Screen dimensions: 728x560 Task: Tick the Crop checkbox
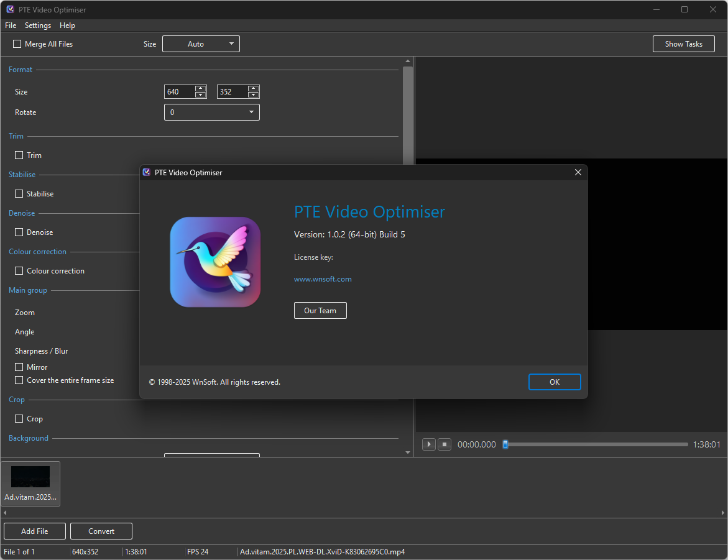(19, 419)
